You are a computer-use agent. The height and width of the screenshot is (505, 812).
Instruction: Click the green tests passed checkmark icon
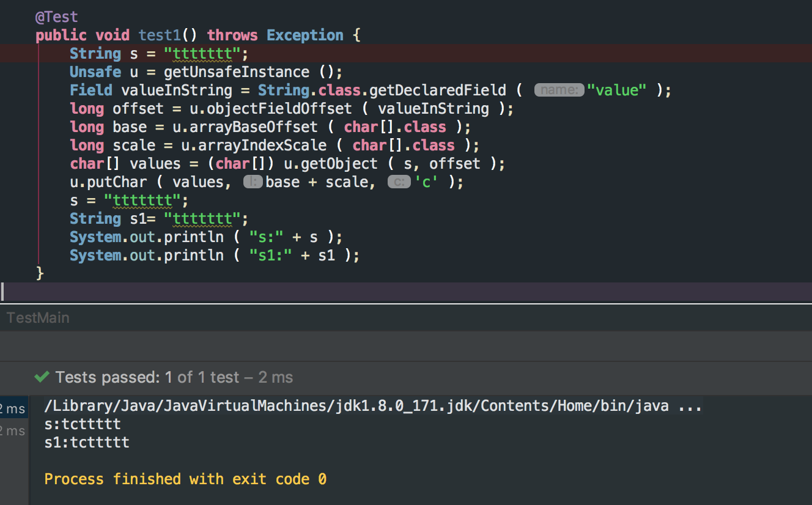point(42,377)
